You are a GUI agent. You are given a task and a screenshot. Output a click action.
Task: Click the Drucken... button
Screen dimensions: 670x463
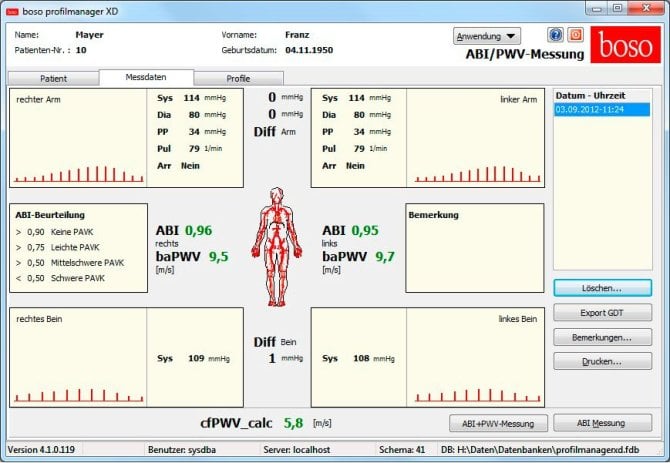(603, 361)
